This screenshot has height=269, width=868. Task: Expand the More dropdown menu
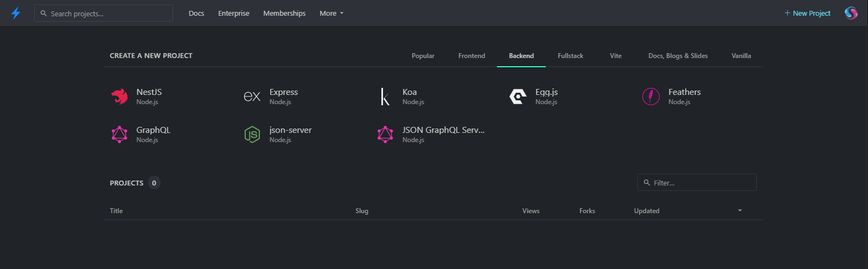pos(331,14)
